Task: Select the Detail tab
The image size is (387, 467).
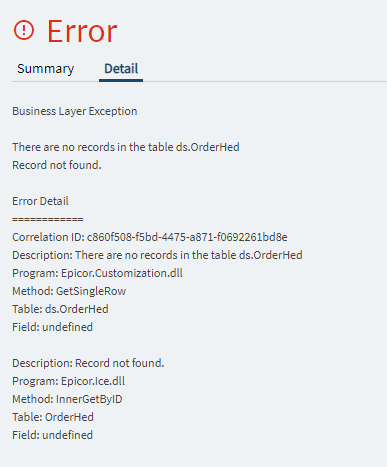Action: [121, 69]
